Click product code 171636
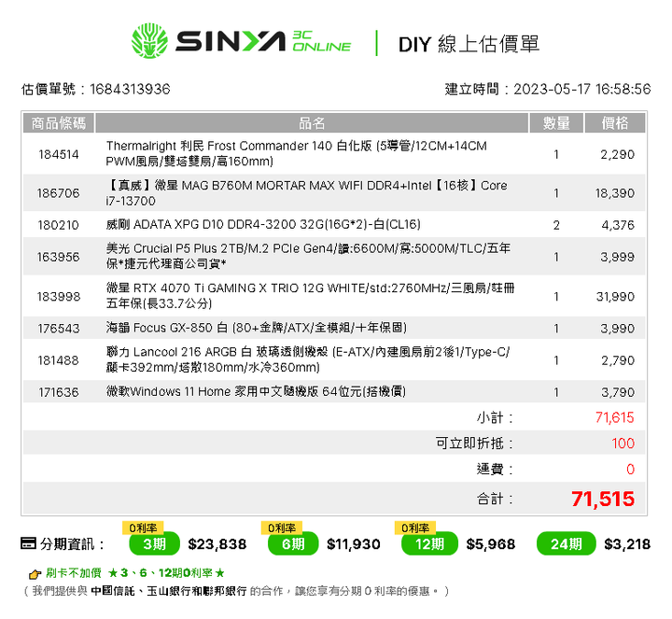Screen dimensions: 672x619 pyautogui.click(x=59, y=392)
